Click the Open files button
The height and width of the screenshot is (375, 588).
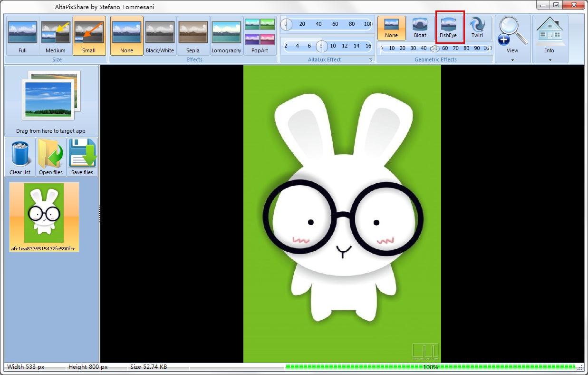51,157
